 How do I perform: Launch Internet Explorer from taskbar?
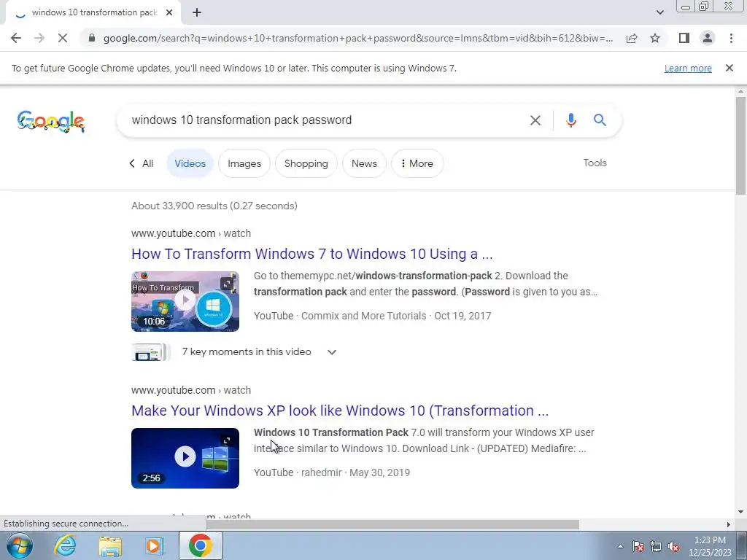[64, 545]
